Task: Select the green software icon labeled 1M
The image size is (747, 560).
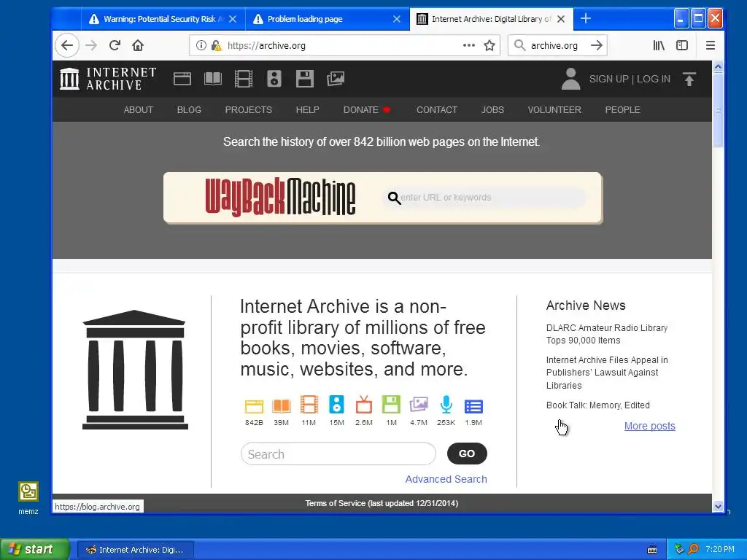Action: 391,405
